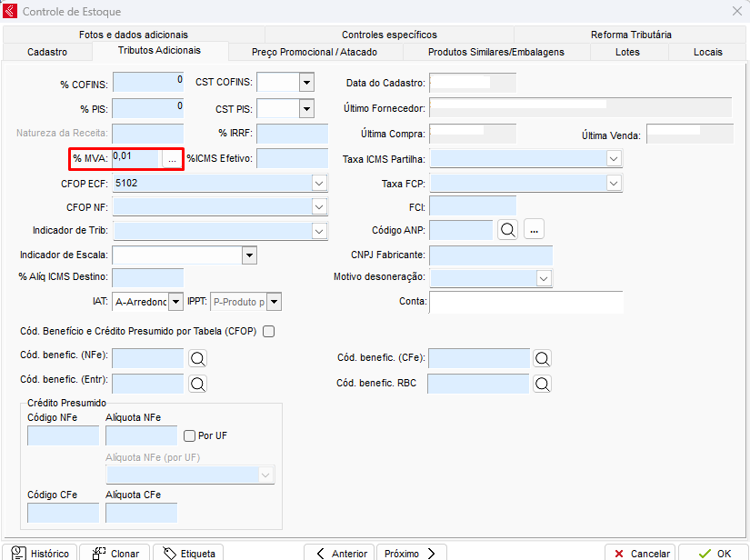Expand the CST COFINS dropdown
750x560 pixels.
(306, 84)
